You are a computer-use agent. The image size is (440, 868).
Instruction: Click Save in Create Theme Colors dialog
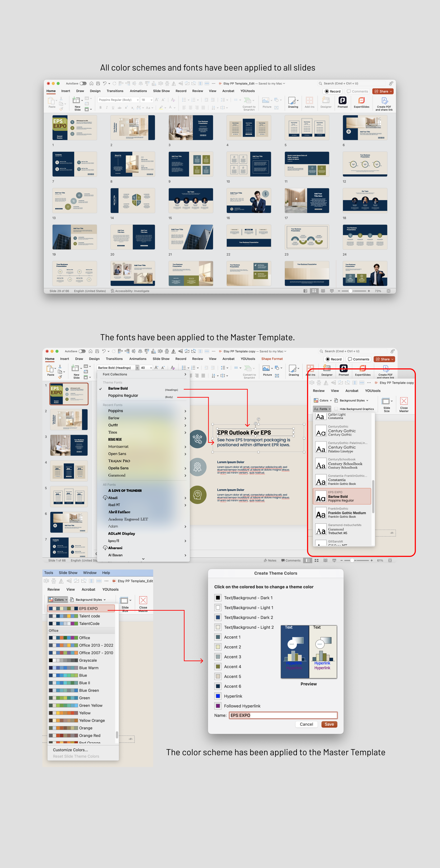coord(329,724)
